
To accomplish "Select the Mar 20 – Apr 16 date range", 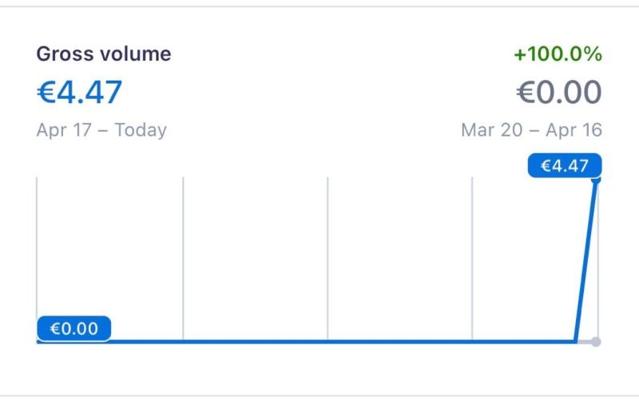I will (x=531, y=130).
